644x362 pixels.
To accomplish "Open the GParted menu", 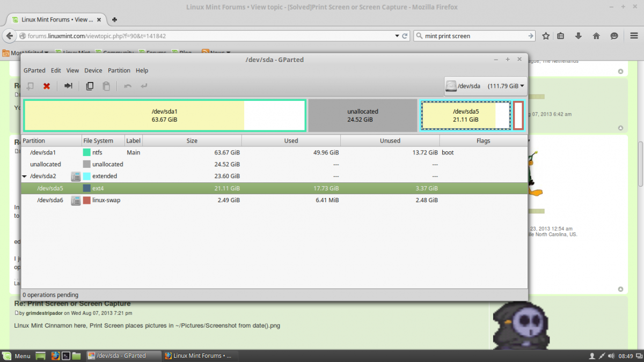I will tap(34, 70).
